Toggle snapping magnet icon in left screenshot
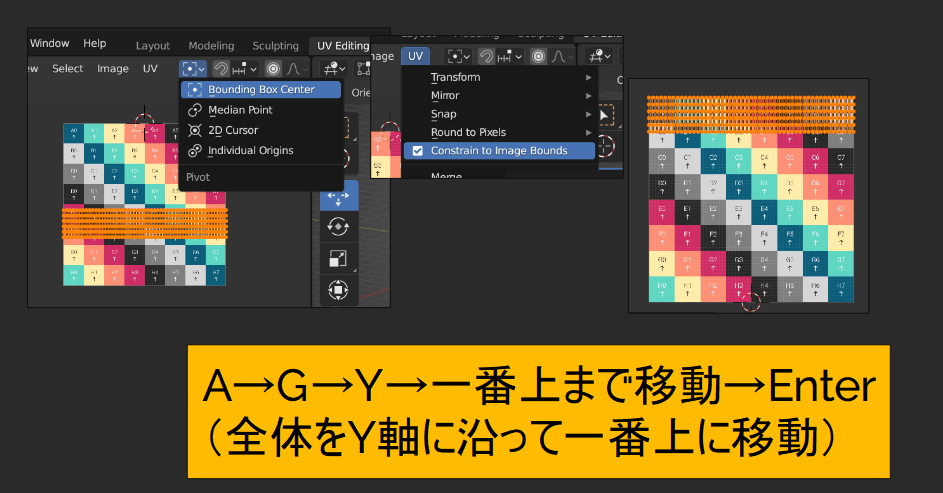The height and width of the screenshot is (493, 943). pos(221,69)
